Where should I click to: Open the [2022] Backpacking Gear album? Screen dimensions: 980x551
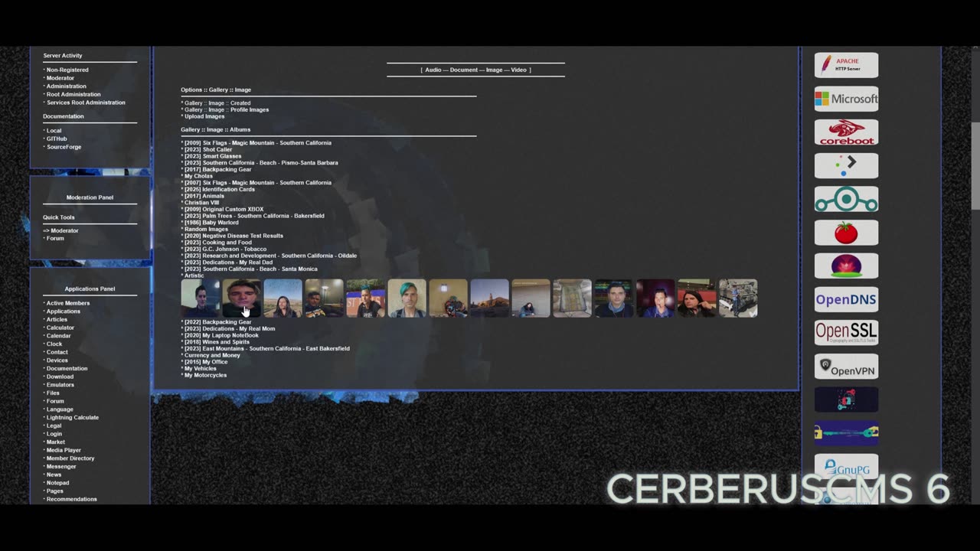(217, 322)
